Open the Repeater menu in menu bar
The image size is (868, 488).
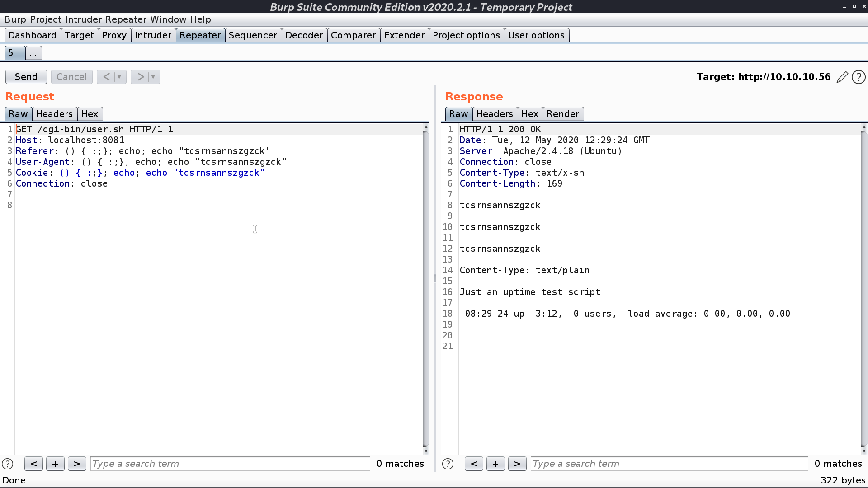[x=126, y=19]
